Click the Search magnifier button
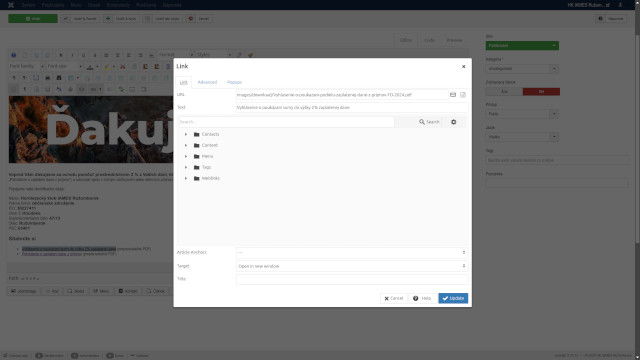 coord(429,122)
